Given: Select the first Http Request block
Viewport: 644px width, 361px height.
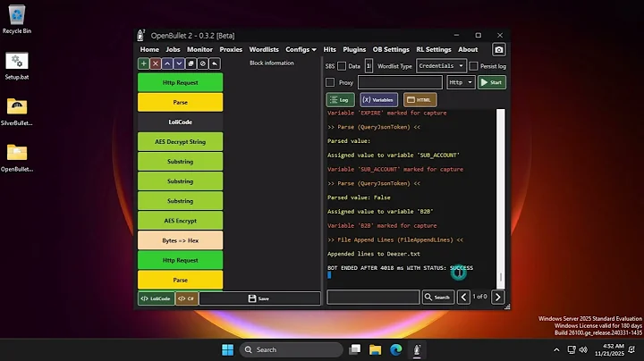Looking at the screenshot, I should coord(181,82).
